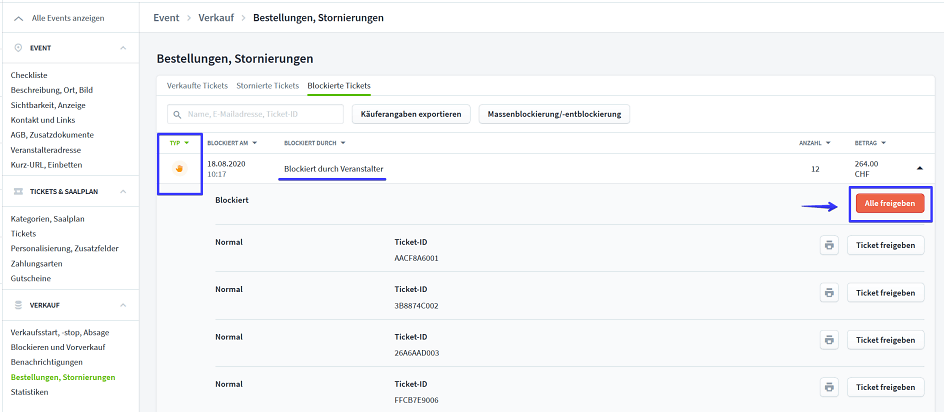Click print icon for ticket 3B8874C002
The height and width of the screenshot is (412, 944).
(829, 292)
